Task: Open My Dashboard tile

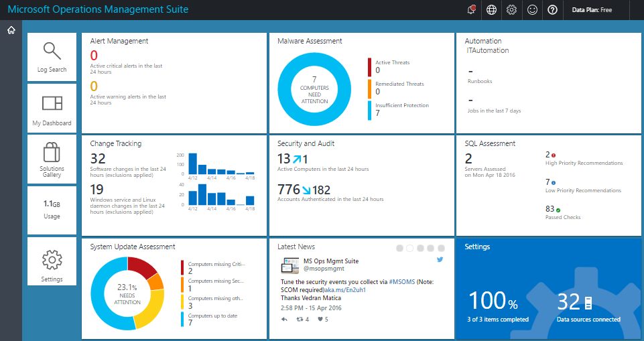Action: 52,109
